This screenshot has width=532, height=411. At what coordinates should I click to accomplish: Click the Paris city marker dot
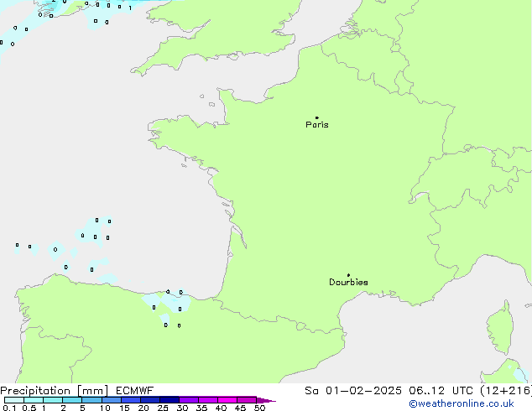coord(316,117)
